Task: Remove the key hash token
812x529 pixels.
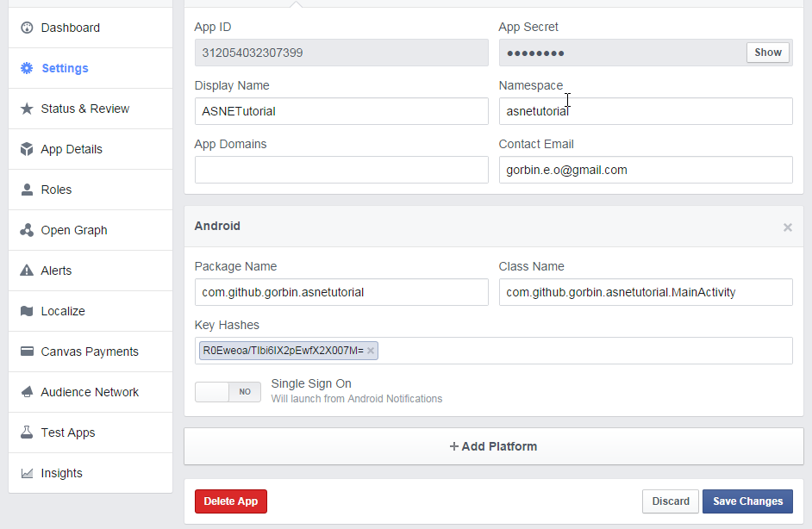Action: click(x=371, y=351)
